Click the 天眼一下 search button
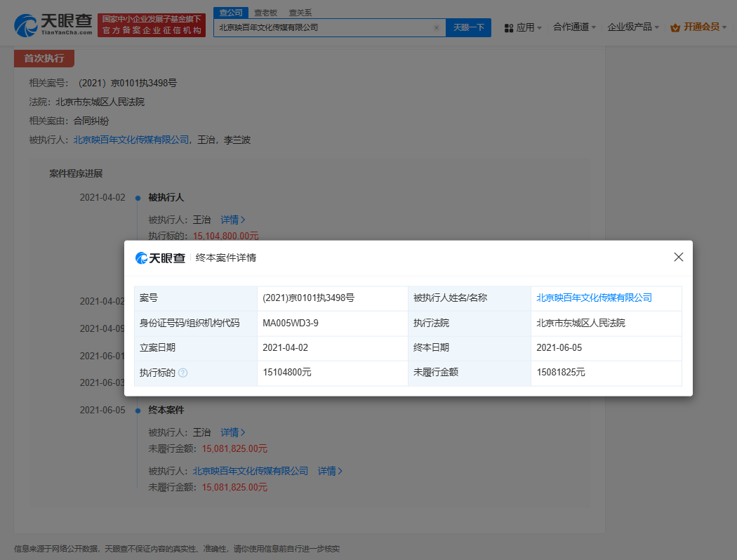Screen dimensions: 737x560 pyautogui.click(x=468, y=27)
